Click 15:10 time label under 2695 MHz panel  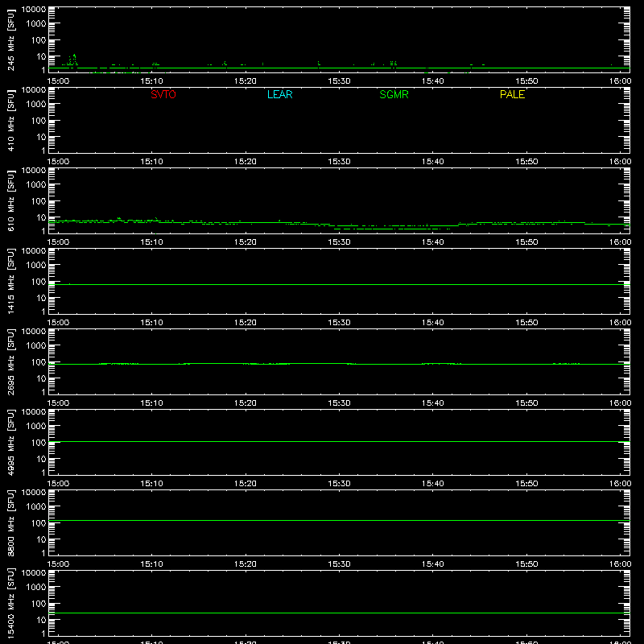[x=151, y=403]
